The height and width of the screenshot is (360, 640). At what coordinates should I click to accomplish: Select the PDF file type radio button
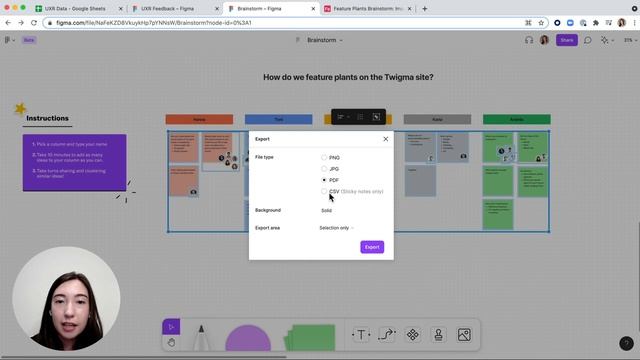click(324, 180)
